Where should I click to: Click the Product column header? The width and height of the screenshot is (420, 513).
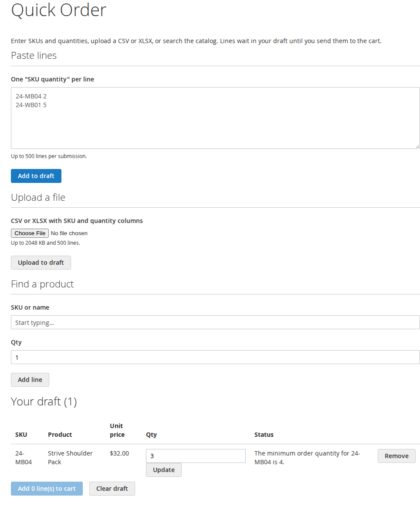pyautogui.click(x=60, y=435)
